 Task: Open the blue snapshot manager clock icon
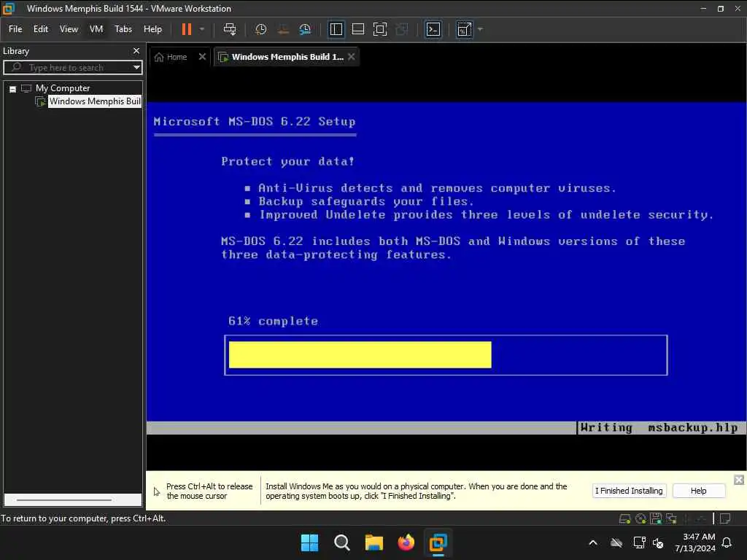305,29
